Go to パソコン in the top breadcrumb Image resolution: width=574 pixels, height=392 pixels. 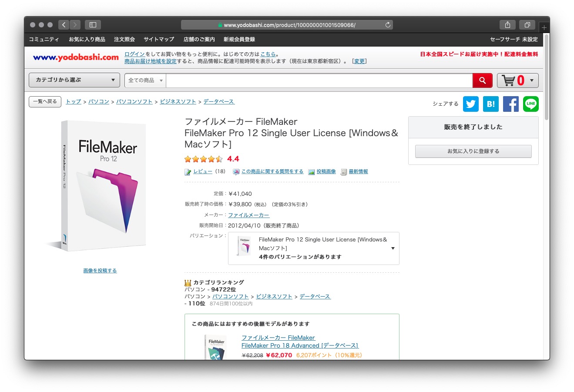click(99, 101)
